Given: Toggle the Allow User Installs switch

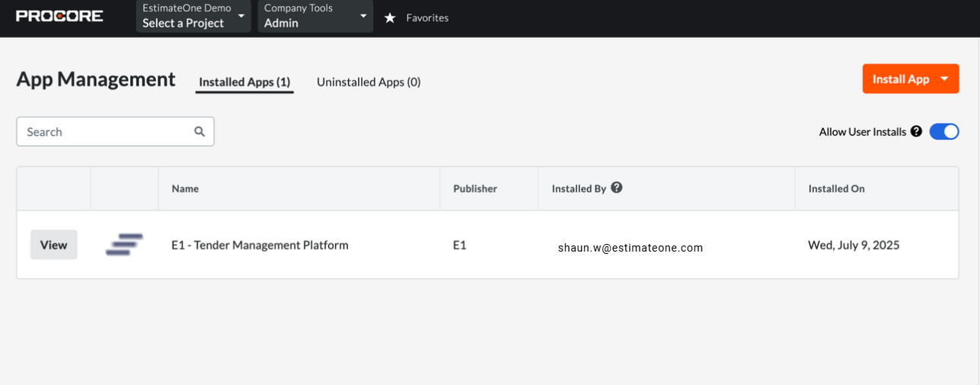Looking at the screenshot, I should coord(944,131).
